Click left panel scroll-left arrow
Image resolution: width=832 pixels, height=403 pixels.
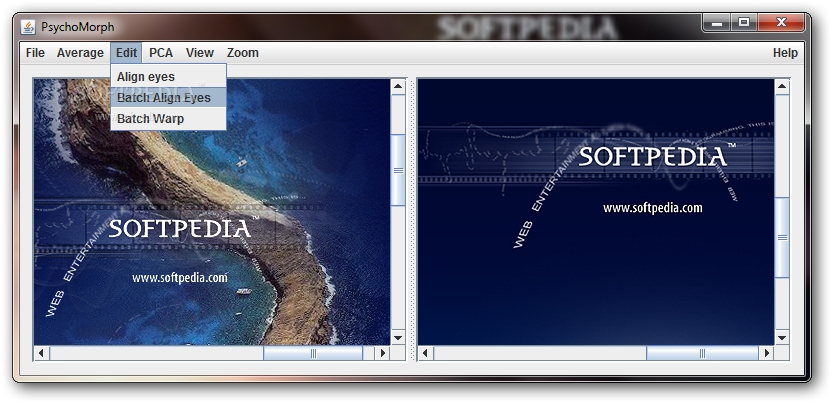[42, 353]
